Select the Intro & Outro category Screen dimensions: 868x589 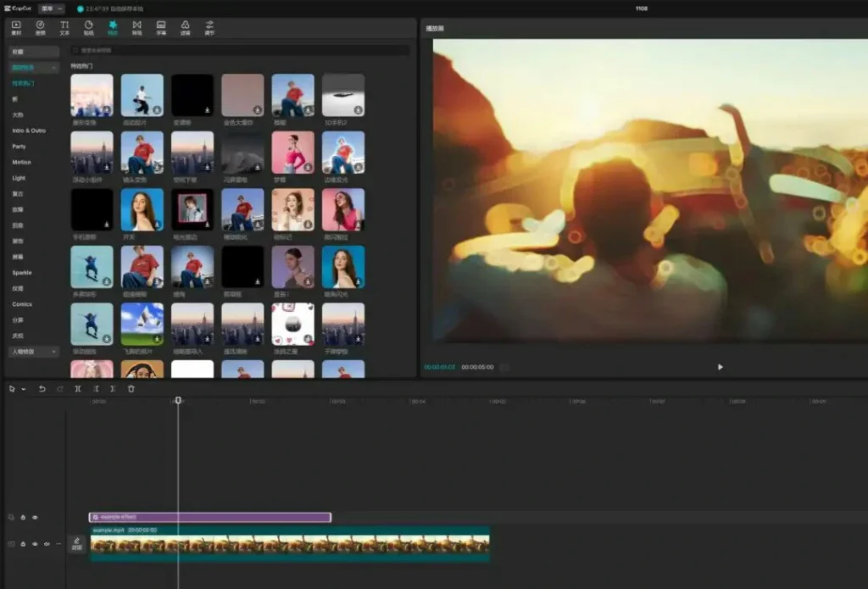coord(29,131)
